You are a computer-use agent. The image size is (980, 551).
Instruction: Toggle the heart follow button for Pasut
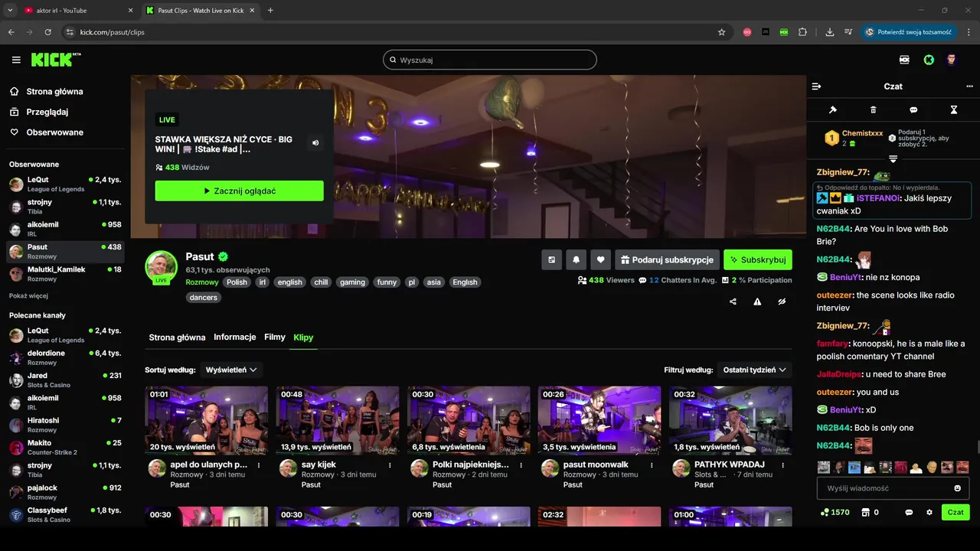(600, 259)
